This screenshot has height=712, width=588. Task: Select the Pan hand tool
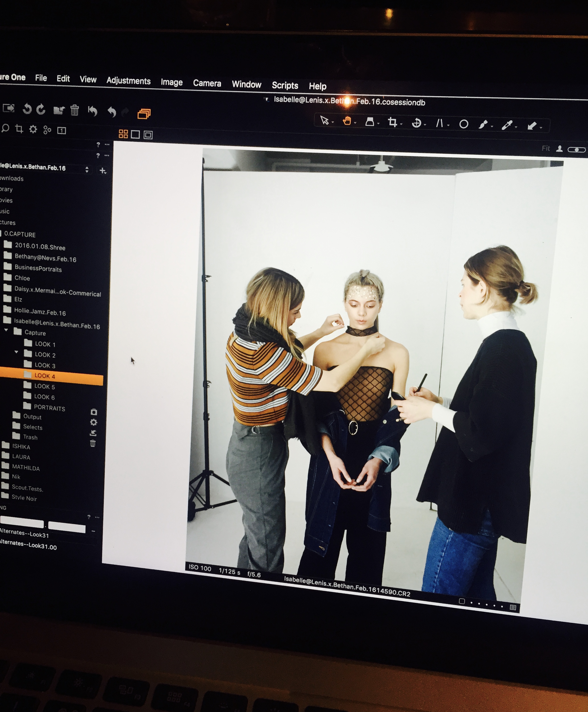(347, 121)
